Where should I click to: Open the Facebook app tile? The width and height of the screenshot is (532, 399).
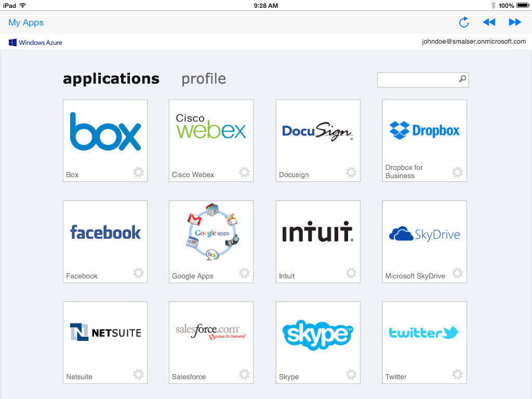tap(105, 232)
